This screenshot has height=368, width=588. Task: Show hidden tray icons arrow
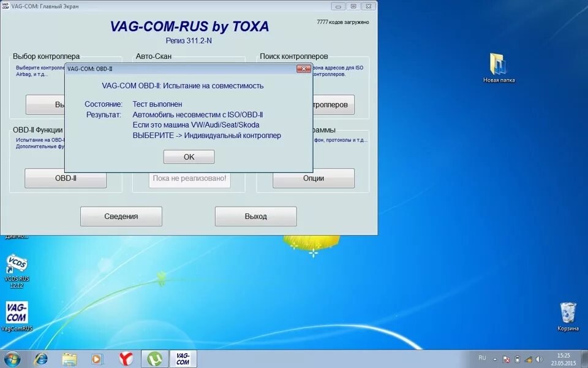pos(495,360)
